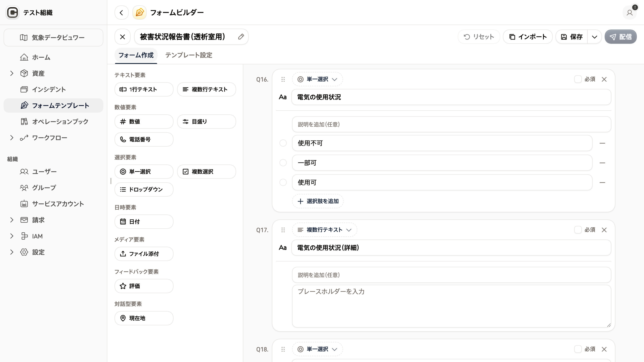Open サービスアカウント in the sidebar

click(53, 204)
